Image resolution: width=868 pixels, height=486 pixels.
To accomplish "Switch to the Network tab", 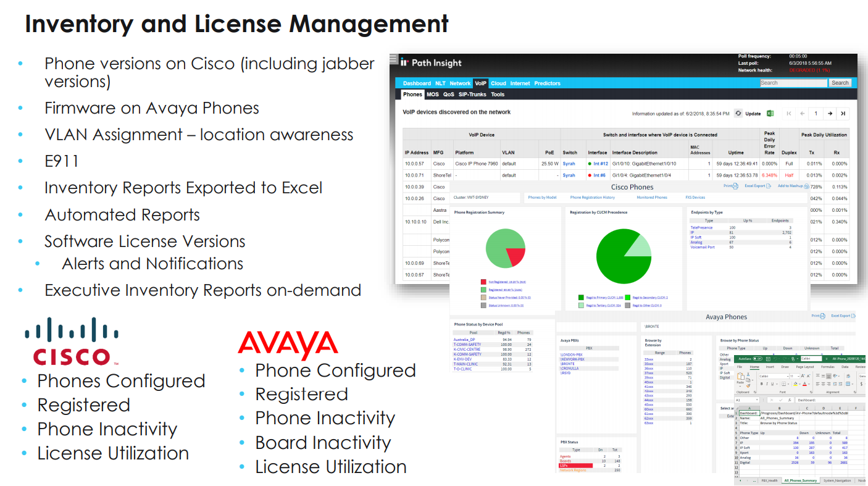I will coord(460,83).
